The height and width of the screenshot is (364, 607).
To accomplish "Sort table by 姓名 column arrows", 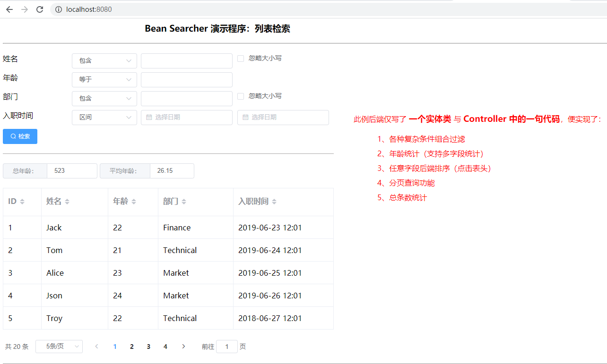I will click(67, 202).
